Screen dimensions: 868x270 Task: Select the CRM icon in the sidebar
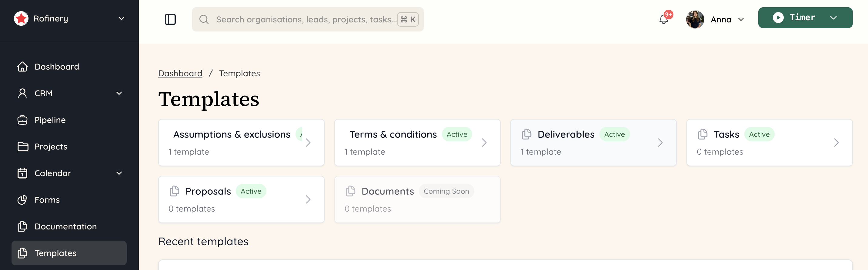click(22, 93)
